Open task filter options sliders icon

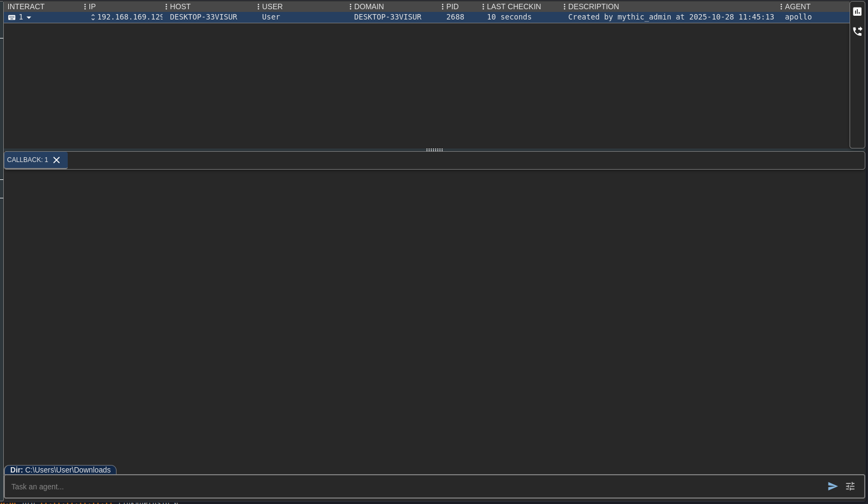[x=850, y=487]
